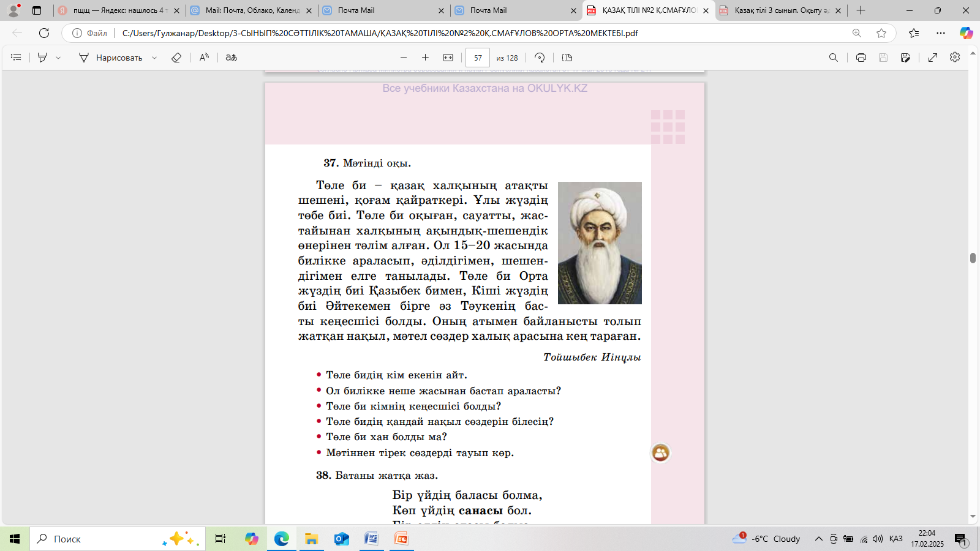The image size is (980, 551).
Task: Open Task View from the taskbar
Action: [220, 539]
